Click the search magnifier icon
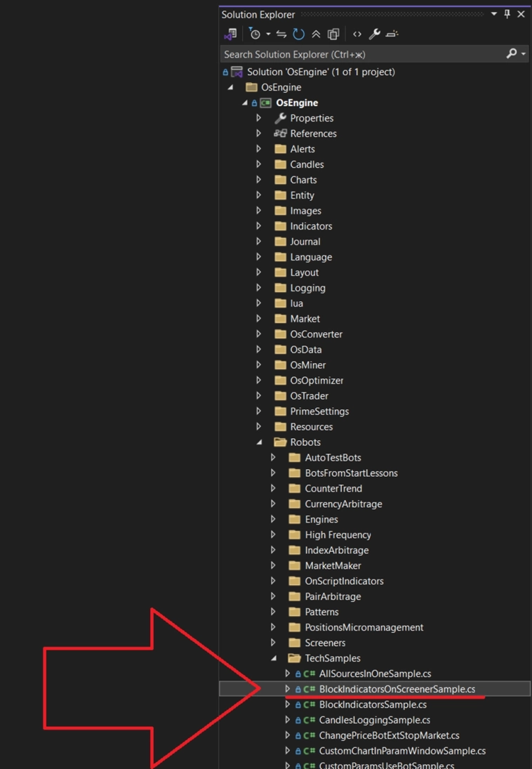The image size is (532, 769). 512,54
